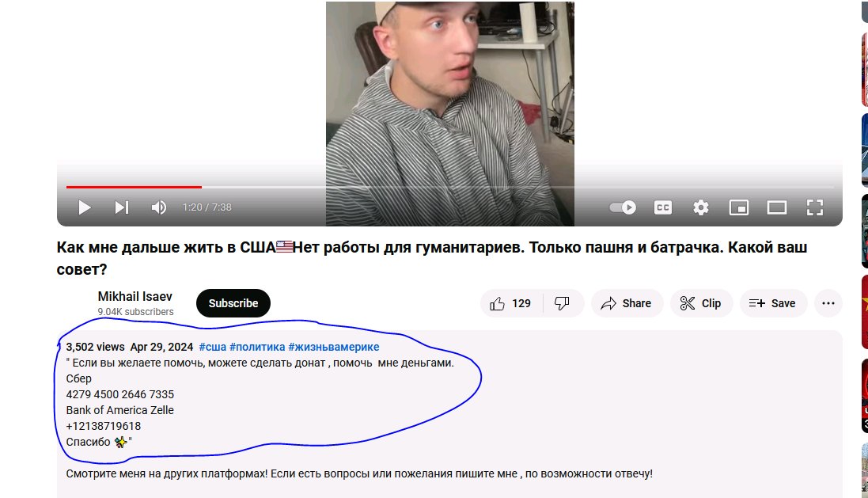Open the Mikhail Isaev channel name link
The width and height of the screenshot is (868, 498).
[x=135, y=296]
